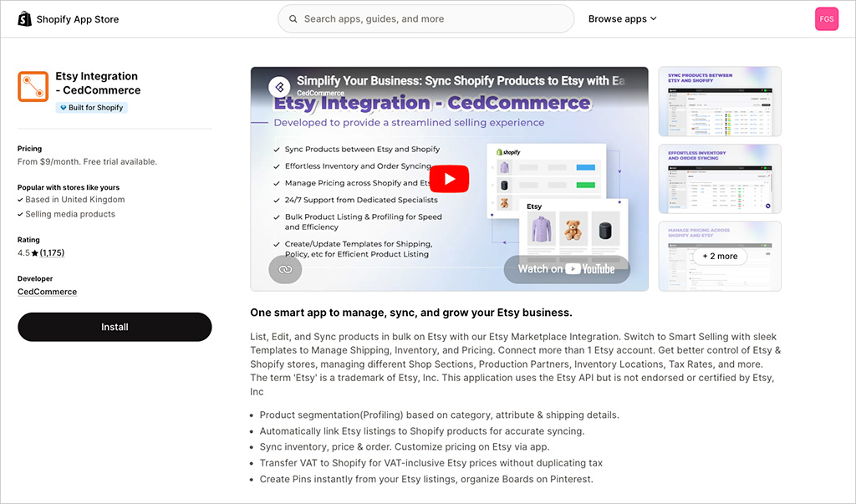Click the Install button
856x504 pixels.
(x=115, y=327)
